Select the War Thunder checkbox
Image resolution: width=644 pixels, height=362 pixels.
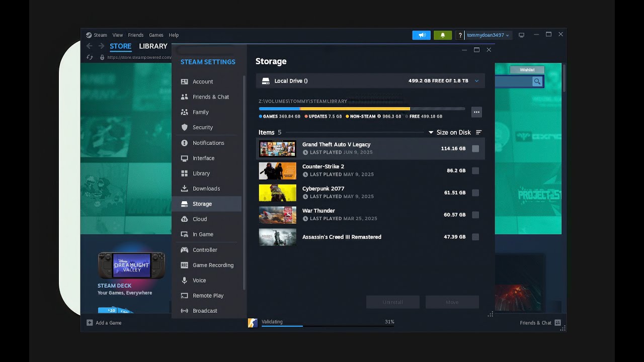(475, 215)
